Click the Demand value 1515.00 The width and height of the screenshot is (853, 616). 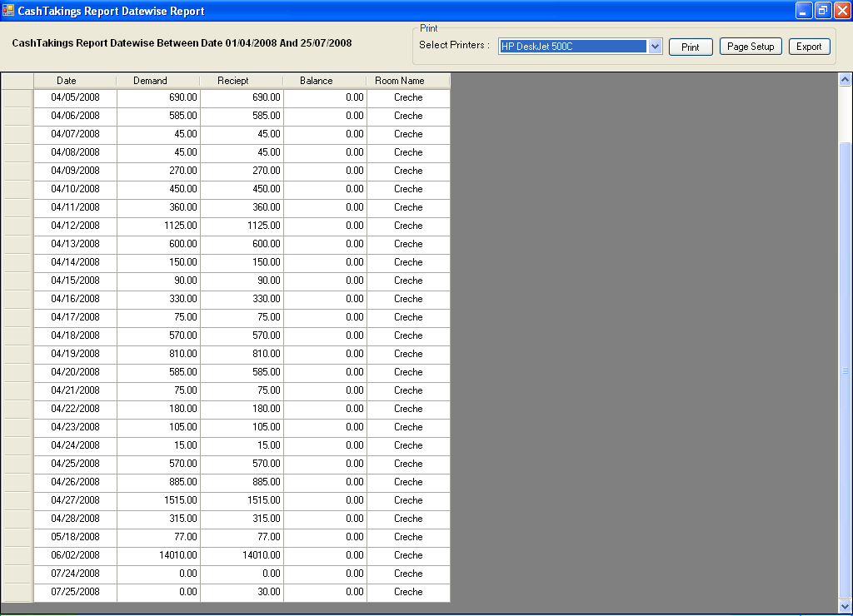tap(158, 500)
